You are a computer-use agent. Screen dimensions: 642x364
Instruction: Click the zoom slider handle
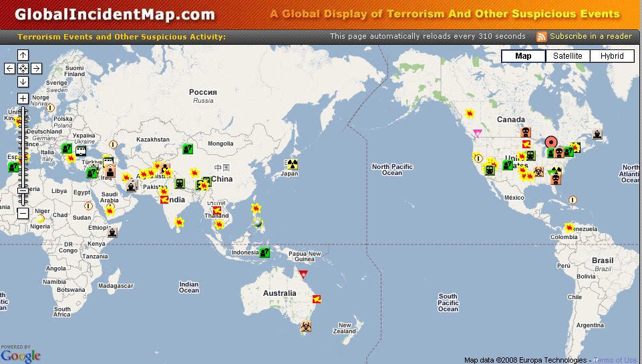tap(23, 190)
